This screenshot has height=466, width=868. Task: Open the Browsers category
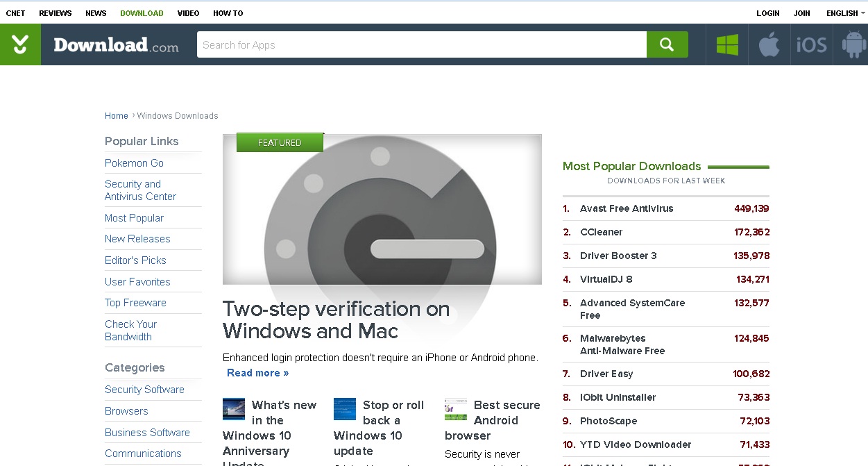[x=126, y=411]
